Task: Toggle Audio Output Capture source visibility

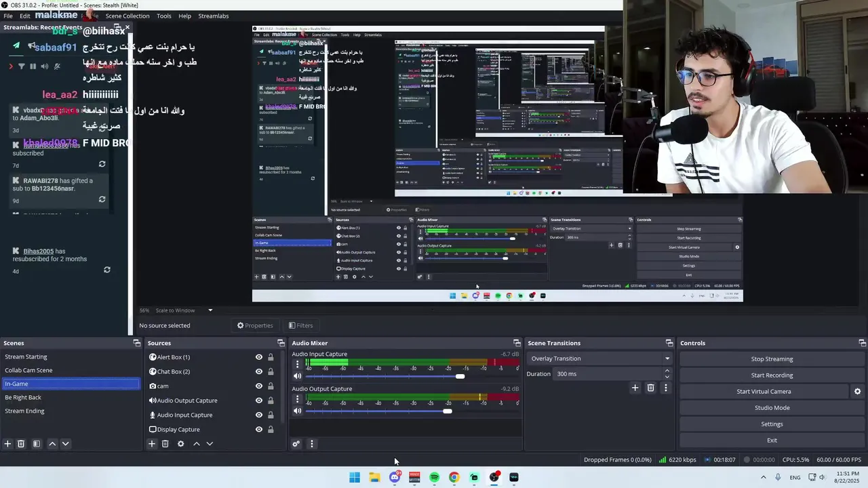Action: [x=258, y=401]
